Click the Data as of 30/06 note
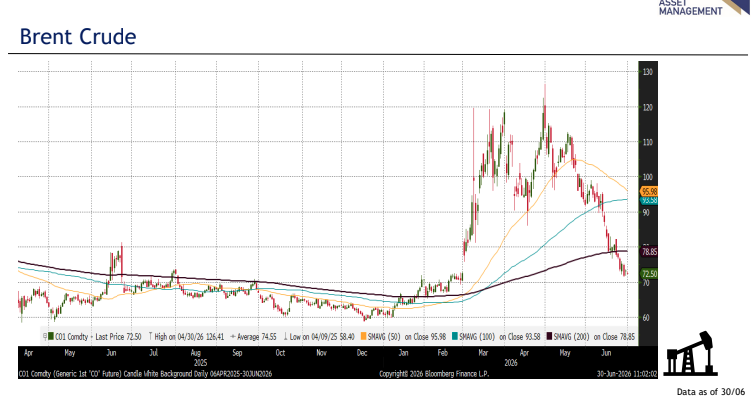The image size is (752, 402). [x=711, y=392]
